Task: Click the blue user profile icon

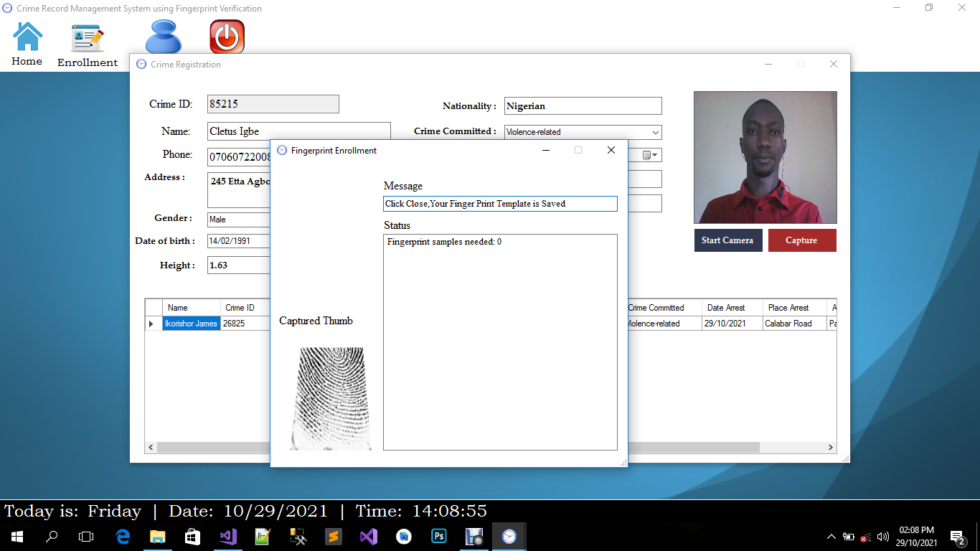Action: coord(164,37)
